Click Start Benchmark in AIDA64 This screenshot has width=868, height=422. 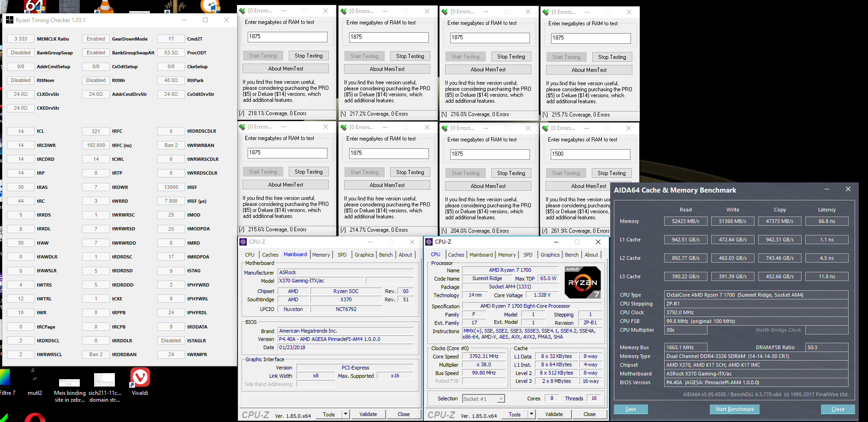point(734,409)
